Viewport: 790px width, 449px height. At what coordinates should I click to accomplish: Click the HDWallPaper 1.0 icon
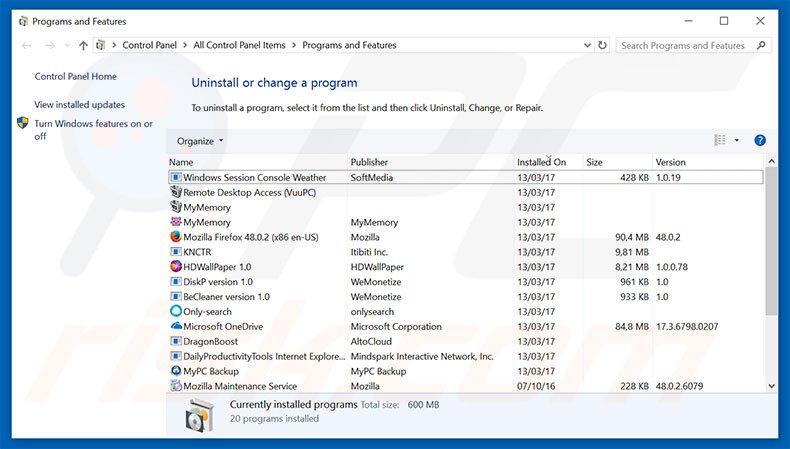pos(176,267)
